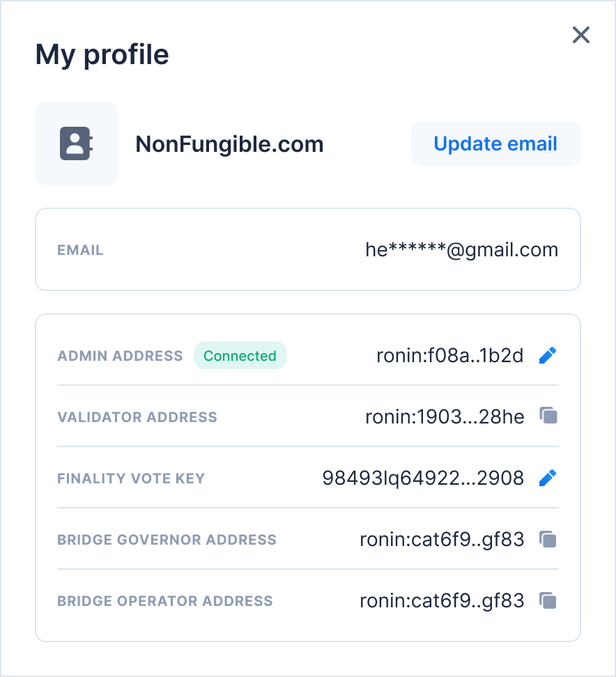Click the ADMIN ADDRESS label
Viewport: 616px width, 677px height.
(x=120, y=356)
